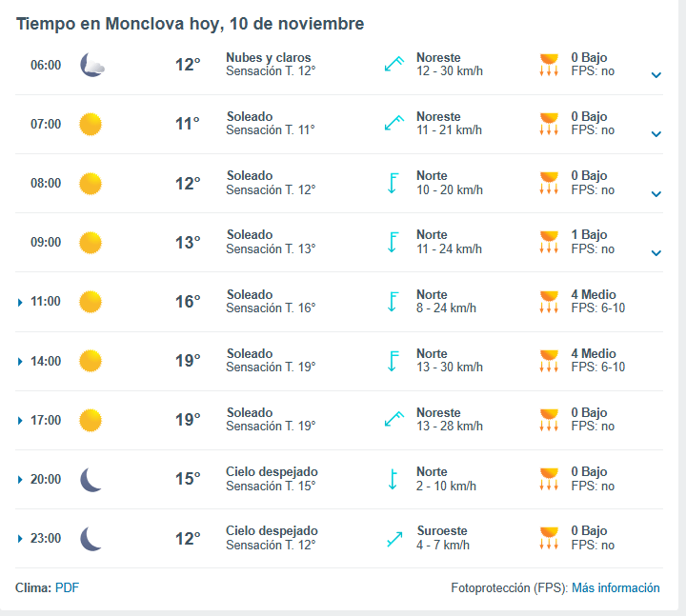The image size is (686, 616).
Task: Click the sun icon for 17:00
Action: pos(91,420)
